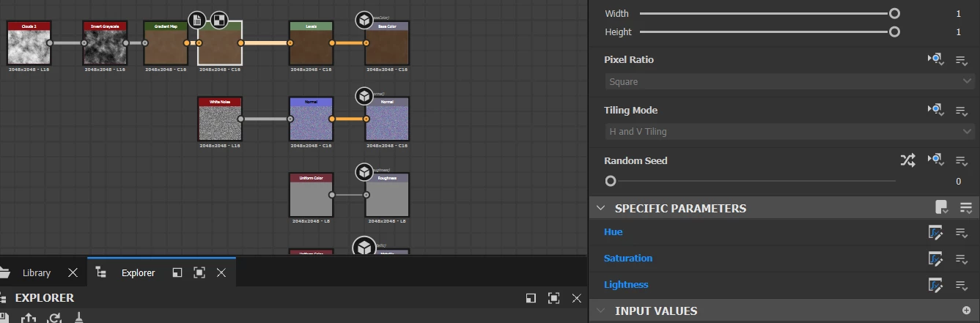Maximize the Explorer tab view
Screen dimensions: 980x323
click(x=199, y=272)
